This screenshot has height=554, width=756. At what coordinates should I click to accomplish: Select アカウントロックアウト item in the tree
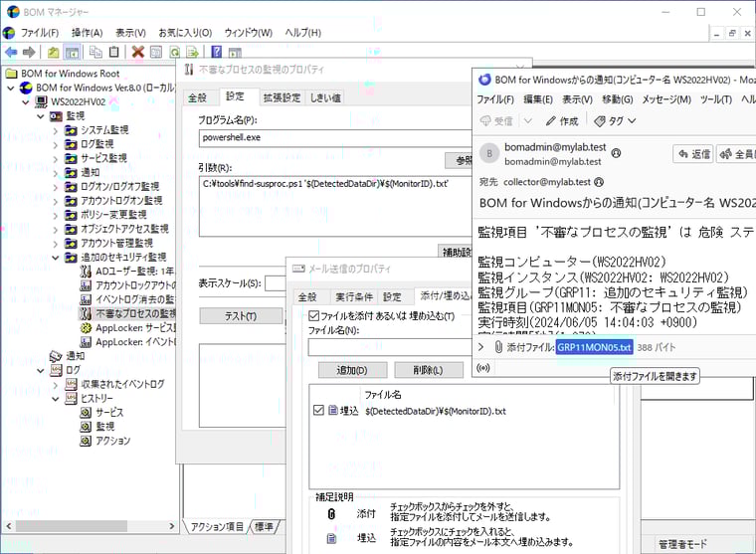136,285
